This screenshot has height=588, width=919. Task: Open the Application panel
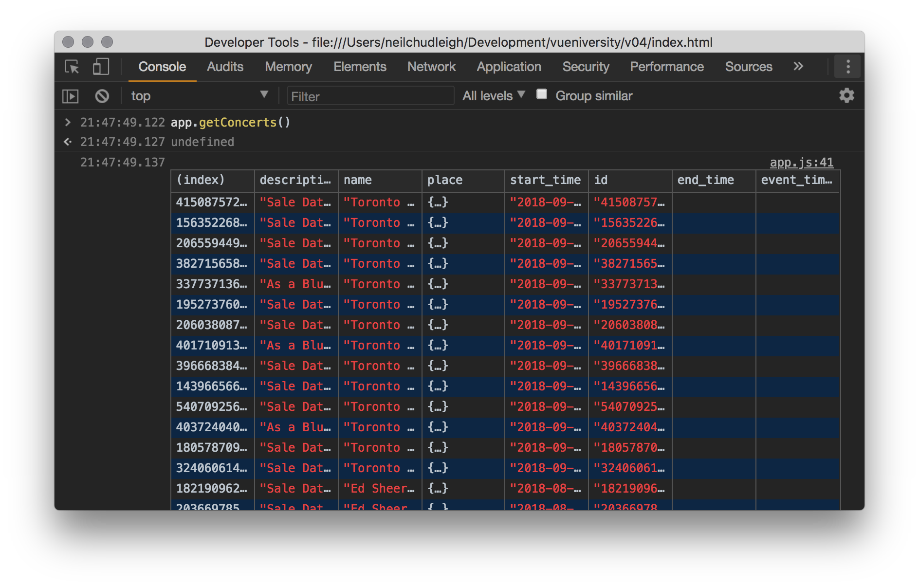(x=509, y=67)
